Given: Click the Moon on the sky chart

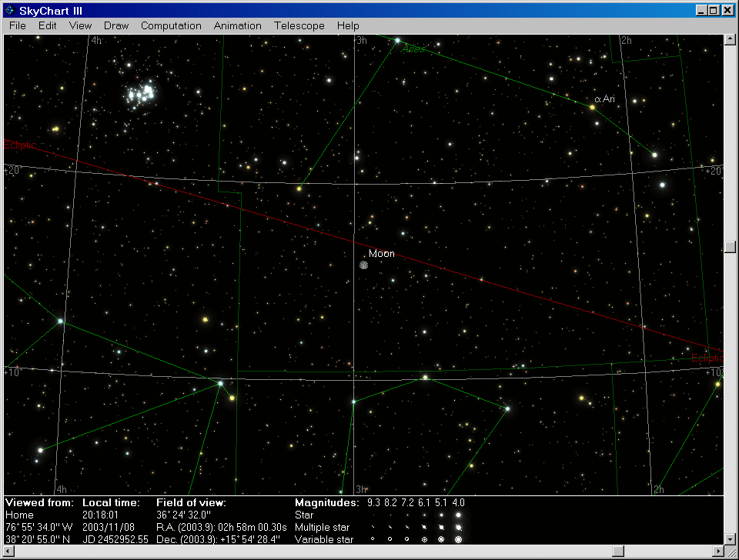Looking at the screenshot, I should 364,265.
